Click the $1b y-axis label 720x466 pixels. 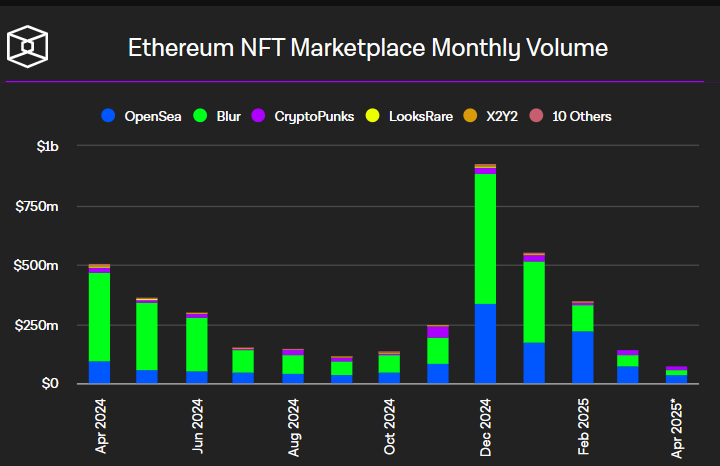point(47,147)
